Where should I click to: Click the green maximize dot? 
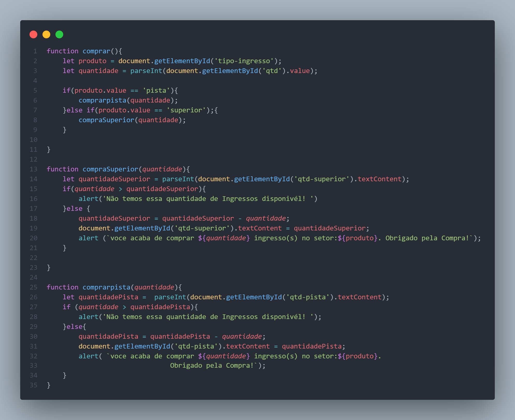(59, 34)
